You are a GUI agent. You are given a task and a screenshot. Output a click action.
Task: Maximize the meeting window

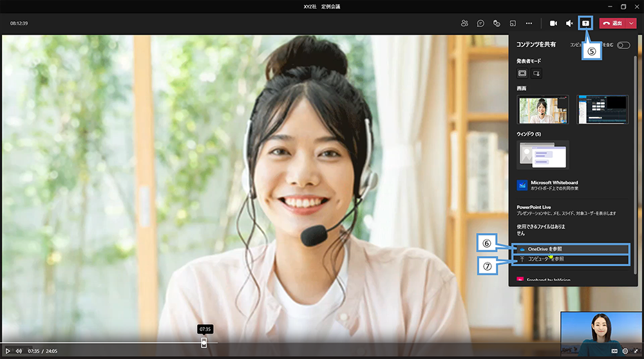(623, 6)
